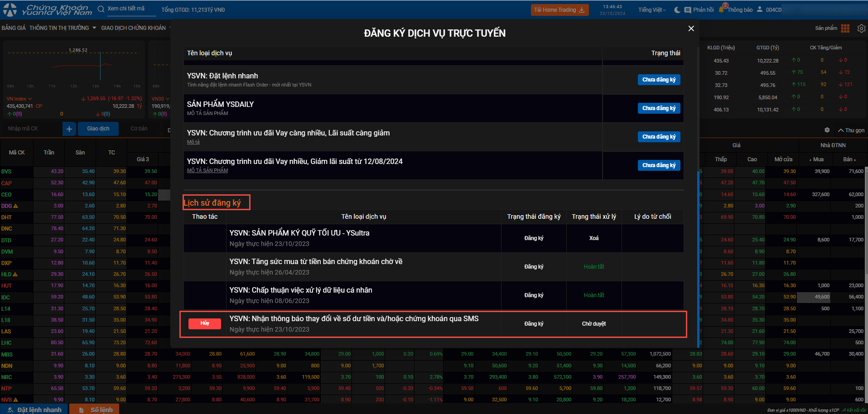The width and height of the screenshot is (868, 414).
Task: Switch to the Giao dịch tab
Action: pyautogui.click(x=98, y=129)
